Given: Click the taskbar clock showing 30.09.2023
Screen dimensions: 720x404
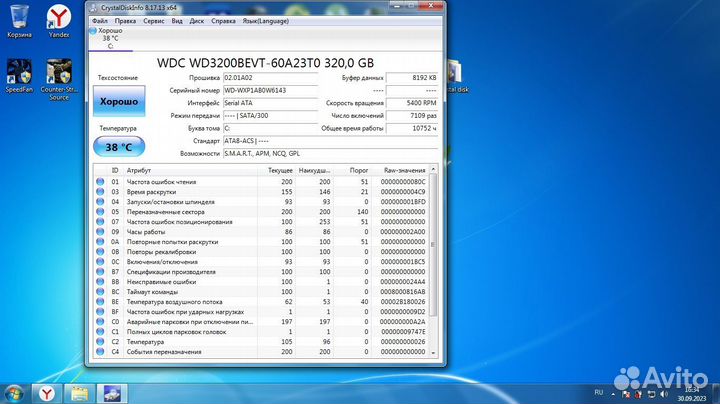Looking at the screenshot, I should [x=692, y=394].
